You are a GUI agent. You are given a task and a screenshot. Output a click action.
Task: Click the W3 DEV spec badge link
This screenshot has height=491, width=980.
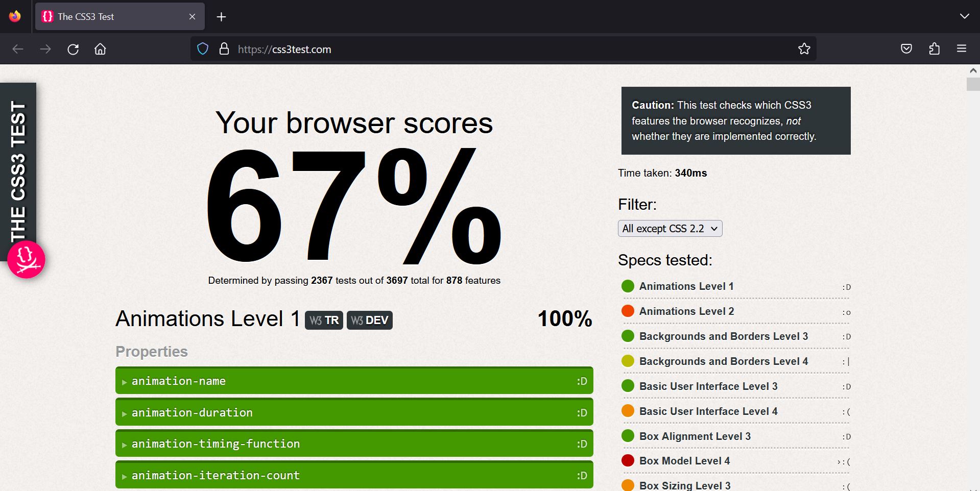tap(369, 321)
